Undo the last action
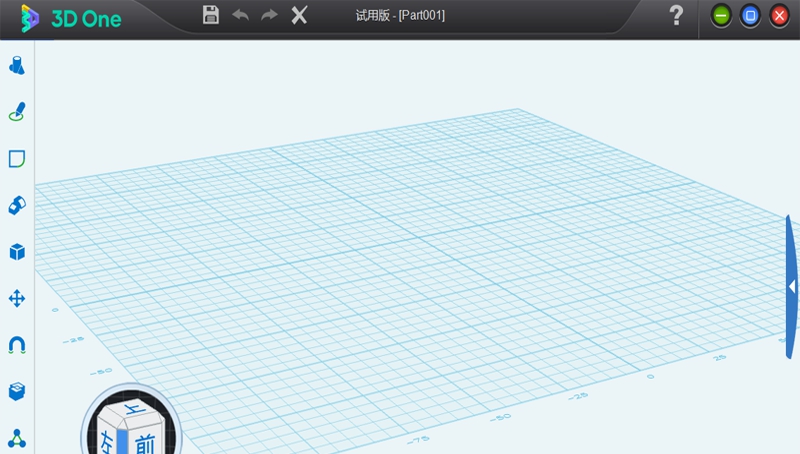The image size is (800, 454). [x=240, y=15]
